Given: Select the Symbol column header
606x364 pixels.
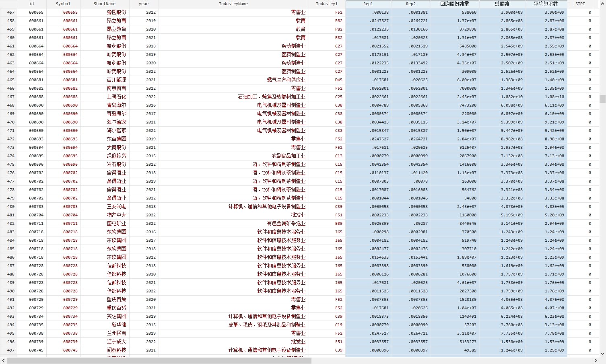Looking at the screenshot, I should point(63,4).
